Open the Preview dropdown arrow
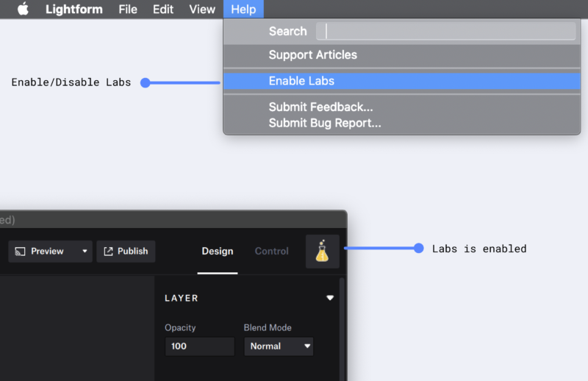The width and height of the screenshot is (588, 381). pyautogui.click(x=85, y=252)
